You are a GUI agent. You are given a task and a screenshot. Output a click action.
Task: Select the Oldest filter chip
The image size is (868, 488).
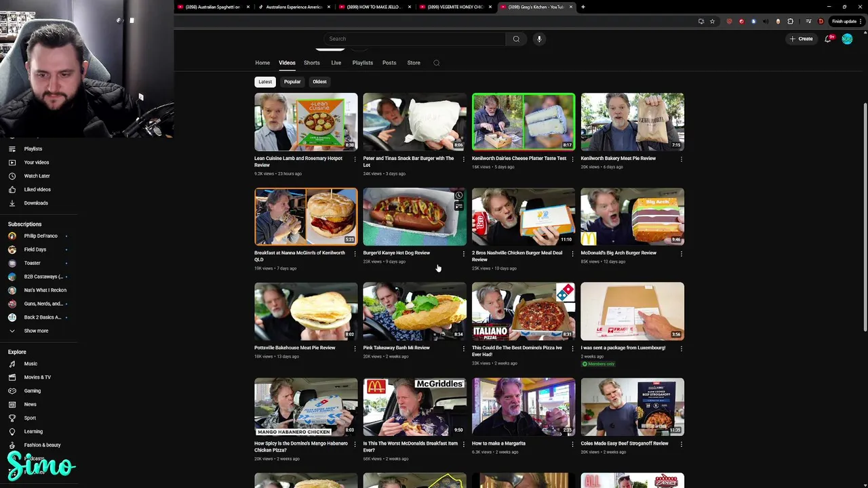point(319,81)
